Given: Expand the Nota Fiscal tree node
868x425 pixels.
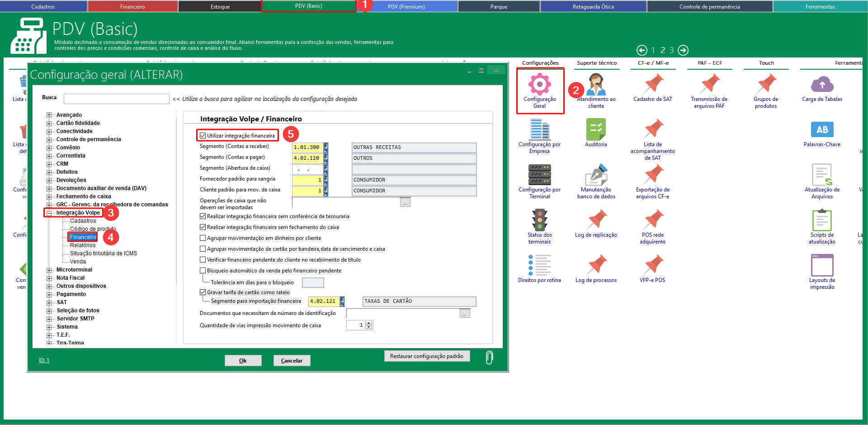Looking at the screenshot, I should (49, 278).
